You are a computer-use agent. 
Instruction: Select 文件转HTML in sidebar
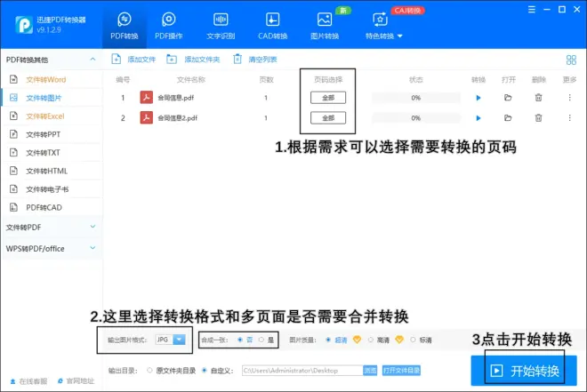tap(52, 171)
